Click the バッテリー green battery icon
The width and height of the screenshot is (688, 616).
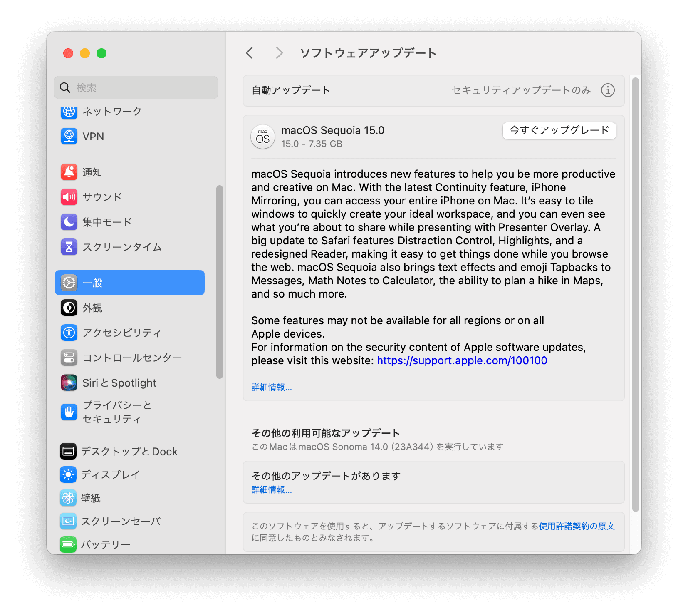click(x=68, y=544)
